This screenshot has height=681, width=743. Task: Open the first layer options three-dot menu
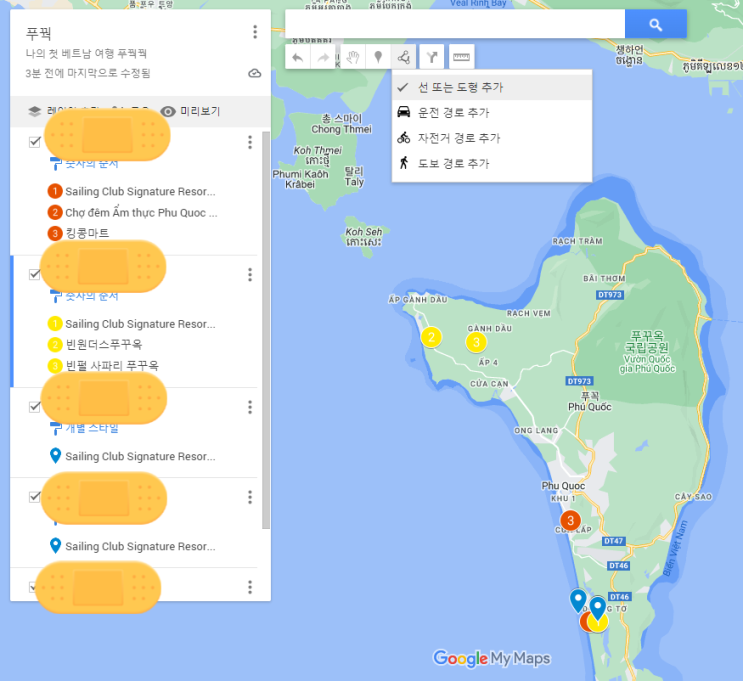[x=250, y=142]
